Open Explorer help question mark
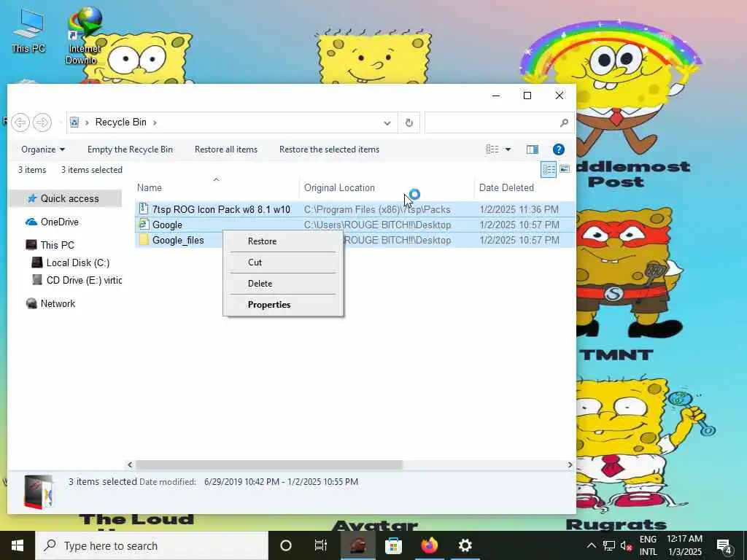747x560 pixels. 558,149
